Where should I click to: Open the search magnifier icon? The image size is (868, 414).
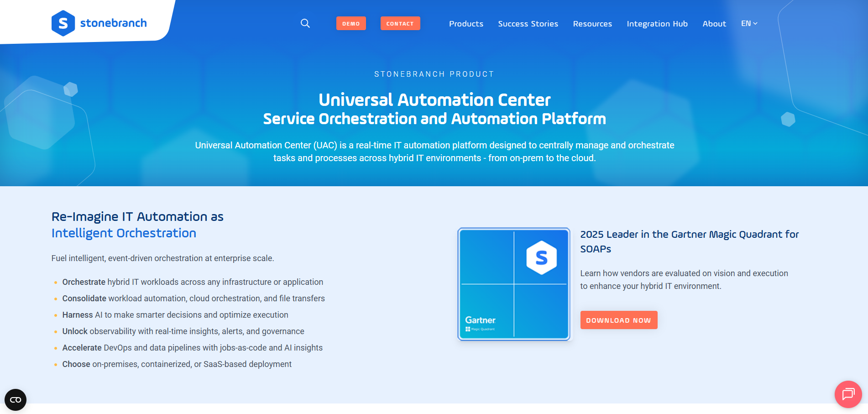305,23
